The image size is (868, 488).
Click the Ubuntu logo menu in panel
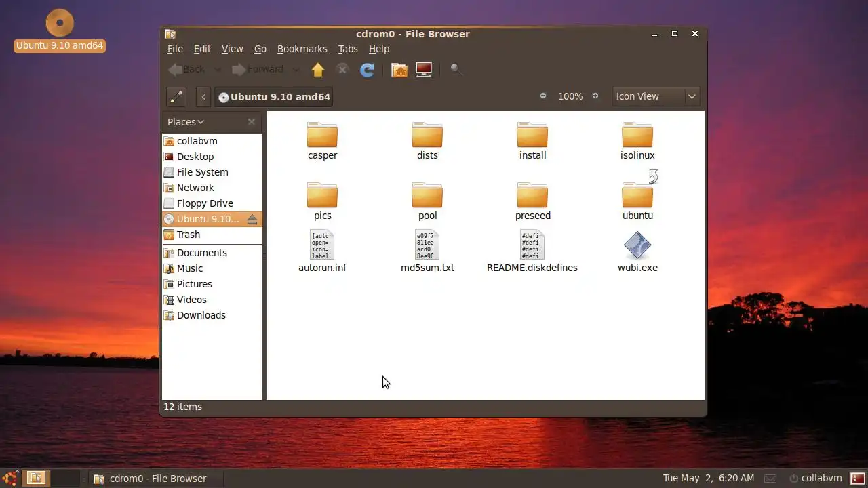pyautogui.click(x=10, y=478)
